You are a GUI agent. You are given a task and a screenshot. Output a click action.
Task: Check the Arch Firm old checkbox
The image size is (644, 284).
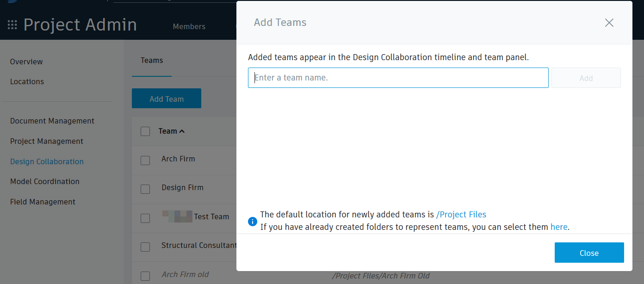[145, 276]
